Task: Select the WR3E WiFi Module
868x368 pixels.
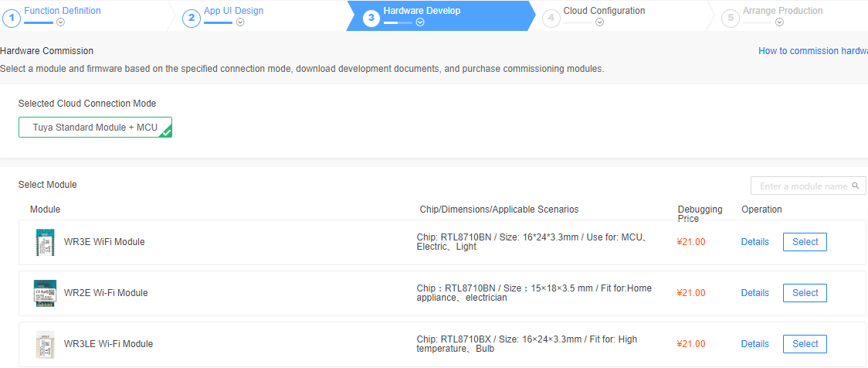Action: pyautogui.click(x=805, y=242)
